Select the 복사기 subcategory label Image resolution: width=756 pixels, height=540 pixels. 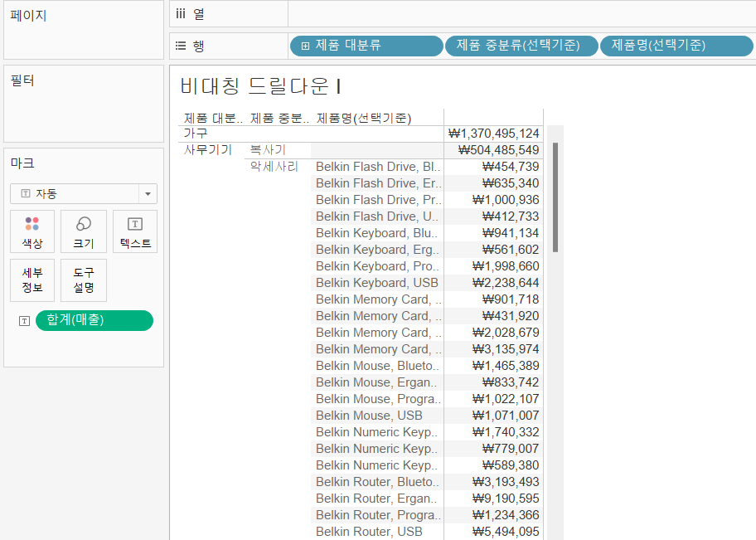click(268, 149)
